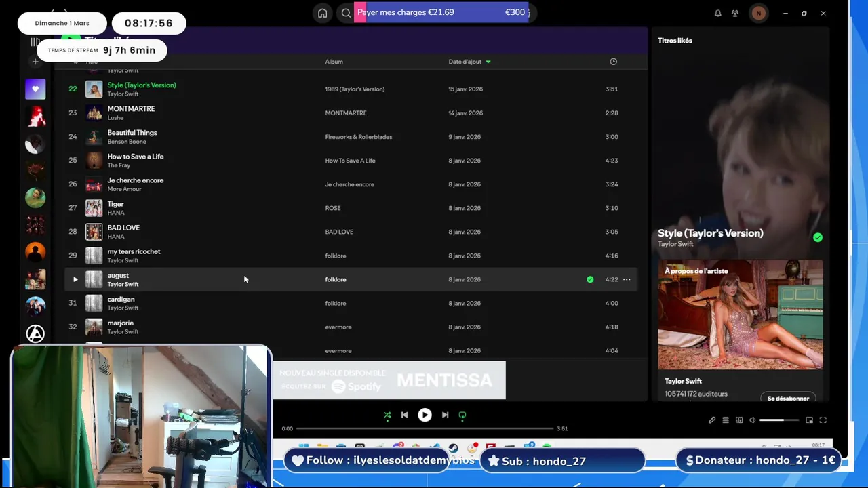Open 'evermore' album link on the marjorie row
Screen dimensions: 868x488
(338, 327)
